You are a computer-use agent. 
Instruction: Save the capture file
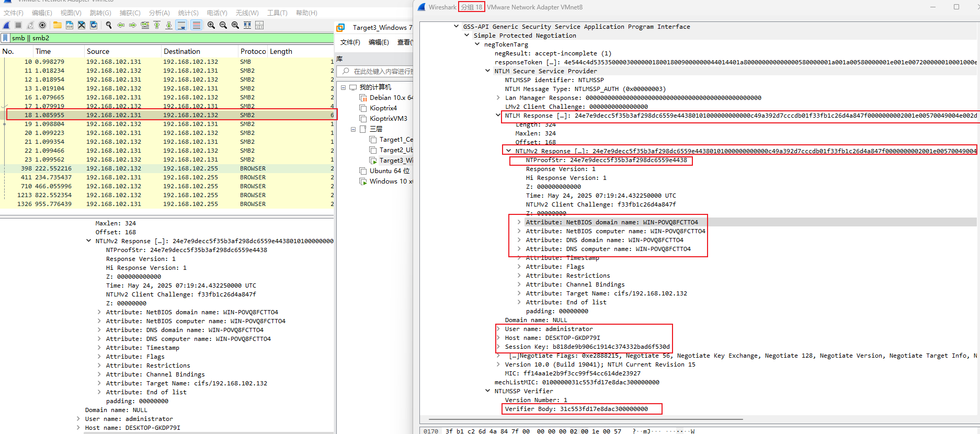click(70, 25)
